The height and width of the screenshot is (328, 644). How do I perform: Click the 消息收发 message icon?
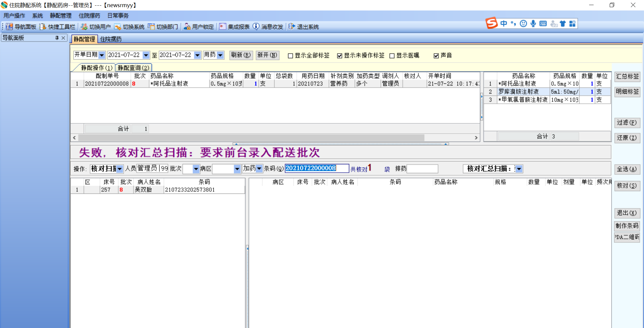coord(256,27)
